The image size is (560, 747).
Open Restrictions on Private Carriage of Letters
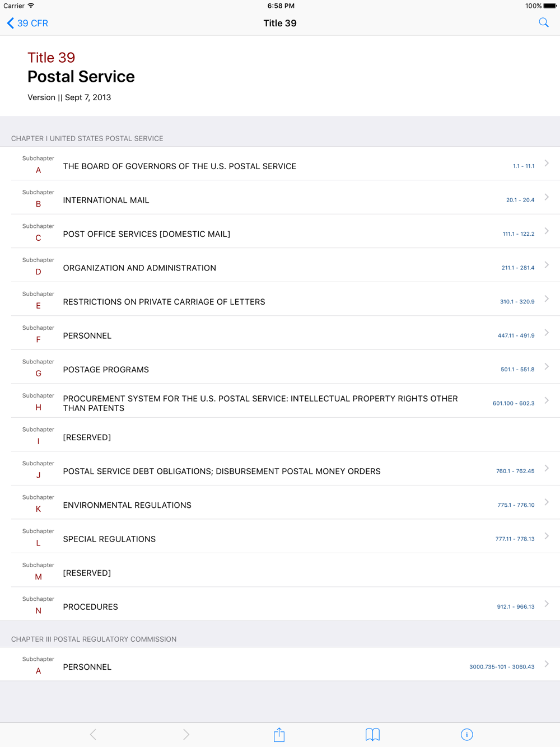280,299
